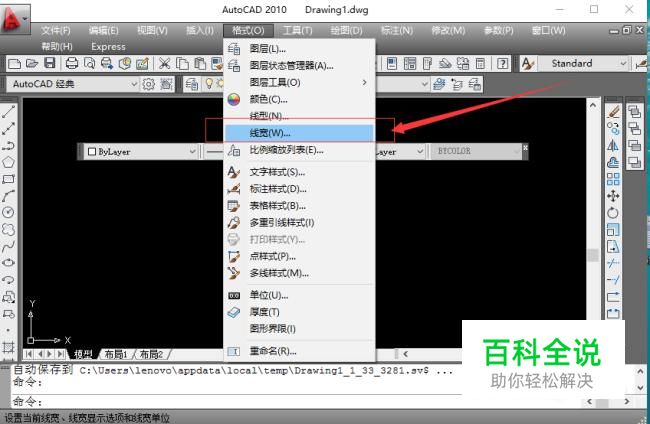
Task: Click the text style icon beside Standard
Action: pos(528,64)
